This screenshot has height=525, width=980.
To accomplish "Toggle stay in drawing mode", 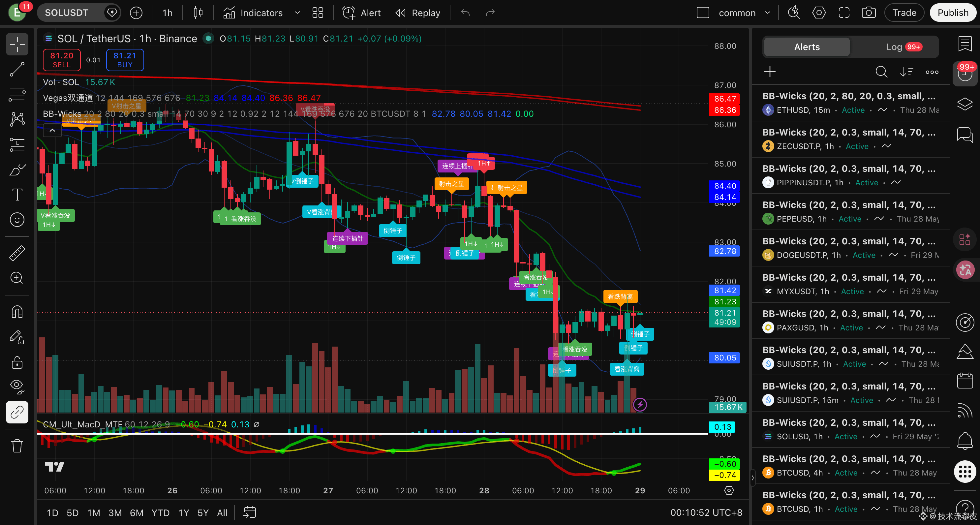I will click(17, 337).
